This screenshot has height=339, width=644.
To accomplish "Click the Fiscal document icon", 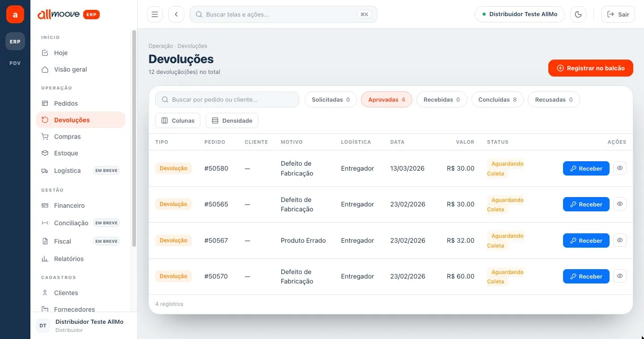I will pos(45,241).
